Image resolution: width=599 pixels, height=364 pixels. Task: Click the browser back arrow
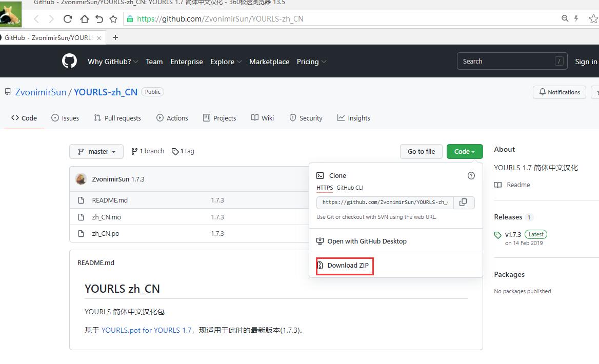pos(36,19)
